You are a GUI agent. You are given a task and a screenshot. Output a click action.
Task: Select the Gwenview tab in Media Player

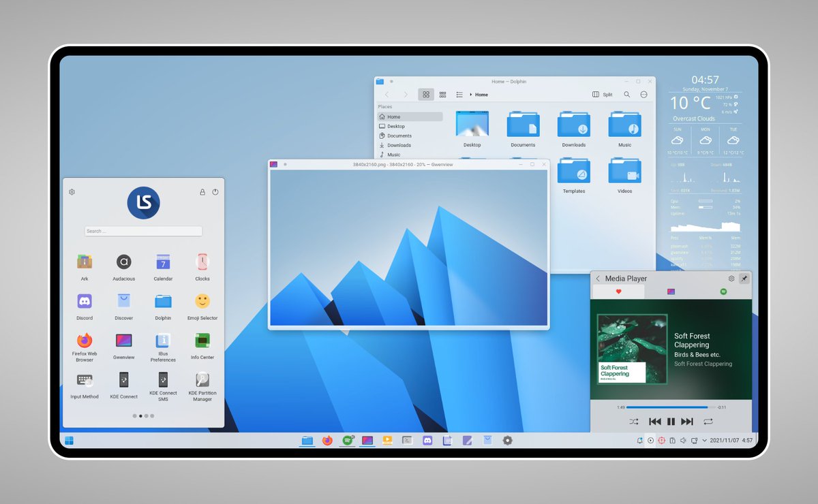click(671, 292)
